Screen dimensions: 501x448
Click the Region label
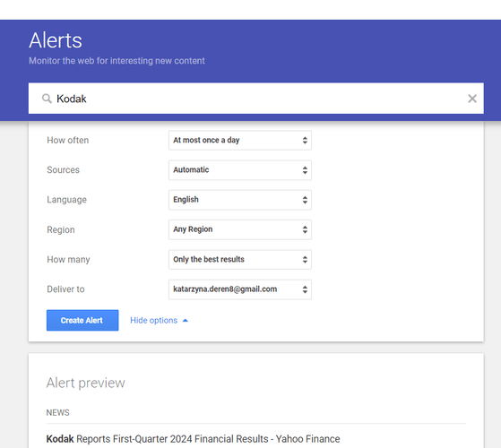point(61,230)
